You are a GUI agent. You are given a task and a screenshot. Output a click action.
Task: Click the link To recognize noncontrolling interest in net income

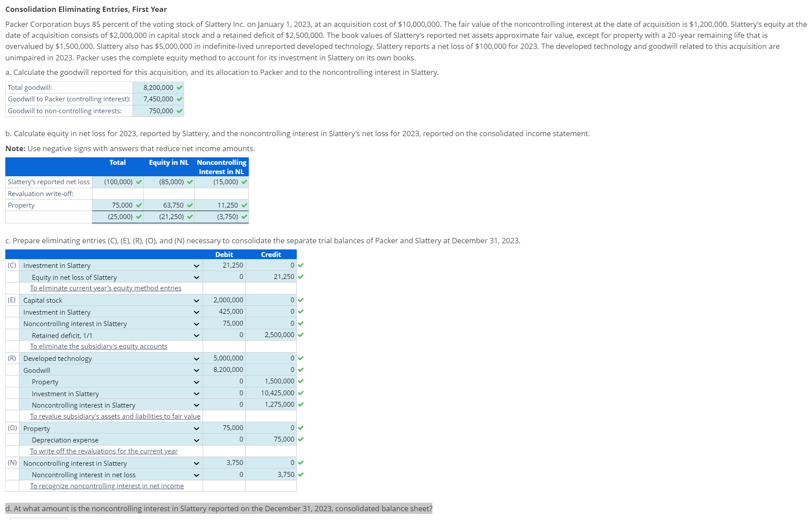click(x=107, y=486)
